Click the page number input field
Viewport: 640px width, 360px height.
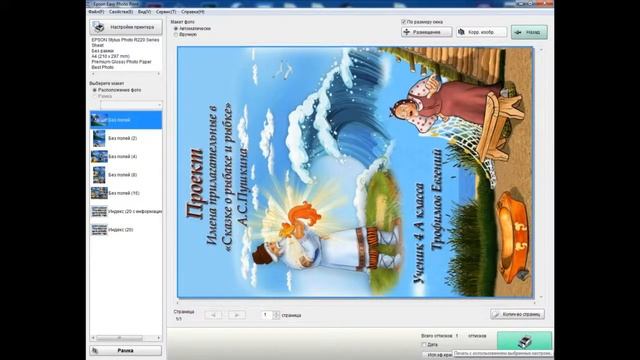pos(267,315)
